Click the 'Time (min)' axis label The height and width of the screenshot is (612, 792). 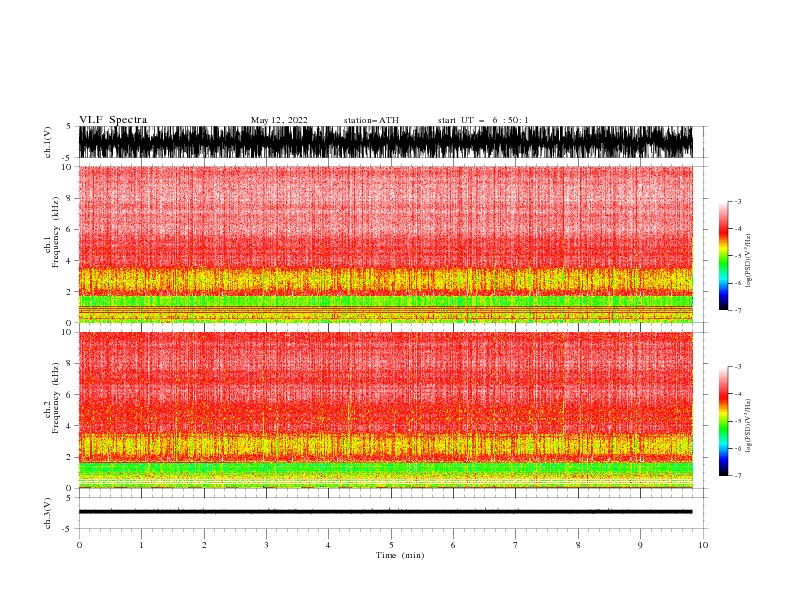pyautogui.click(x=400, y=555)
